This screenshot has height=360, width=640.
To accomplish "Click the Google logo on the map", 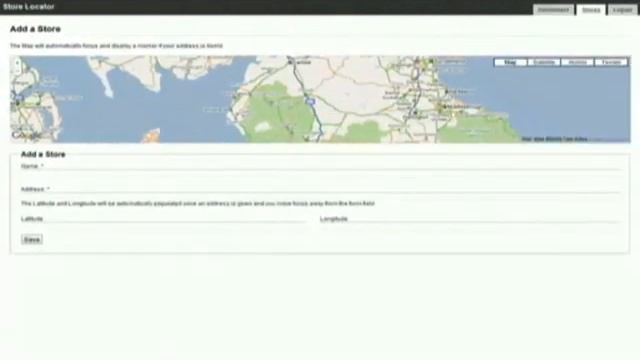I will pos(26,135).
